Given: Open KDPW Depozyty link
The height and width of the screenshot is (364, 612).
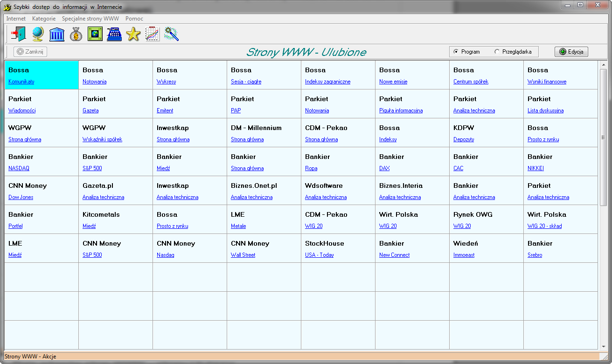Looking at the screenshot, I should click(464, 139).
